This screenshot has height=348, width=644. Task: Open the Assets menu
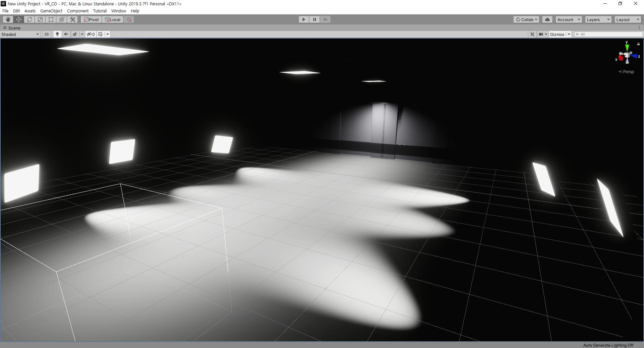coord(30,11)
